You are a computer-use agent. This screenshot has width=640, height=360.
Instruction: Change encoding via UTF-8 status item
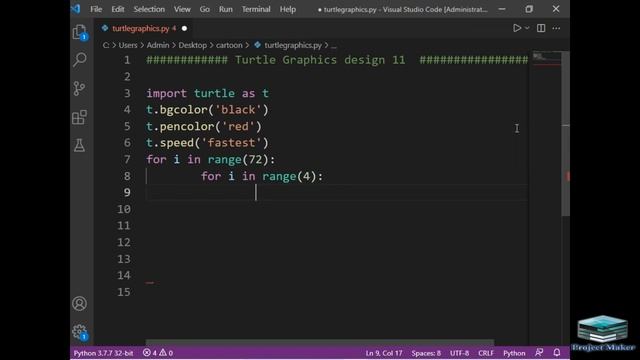459,353
